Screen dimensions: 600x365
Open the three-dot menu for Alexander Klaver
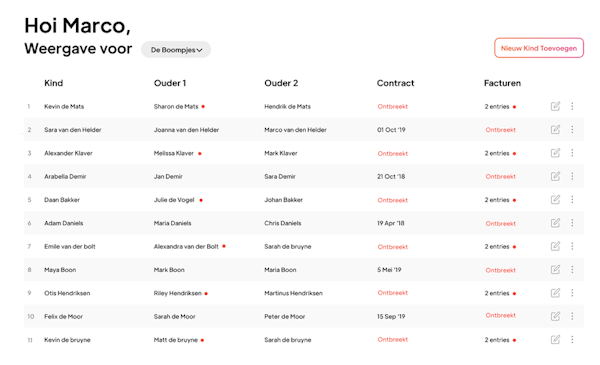tap(572, 153)
